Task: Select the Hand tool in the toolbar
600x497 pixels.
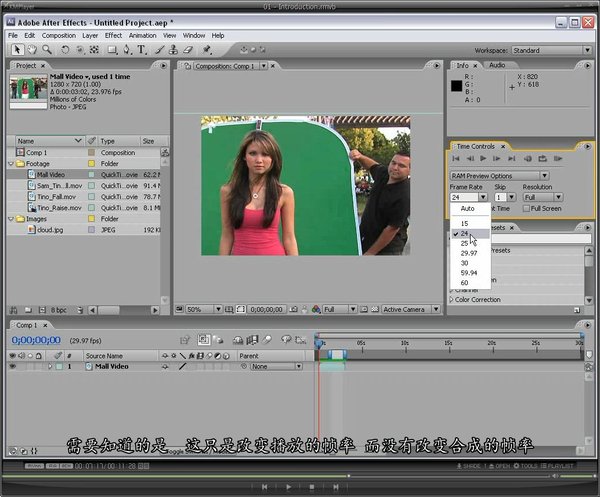Action: [31, 48]
